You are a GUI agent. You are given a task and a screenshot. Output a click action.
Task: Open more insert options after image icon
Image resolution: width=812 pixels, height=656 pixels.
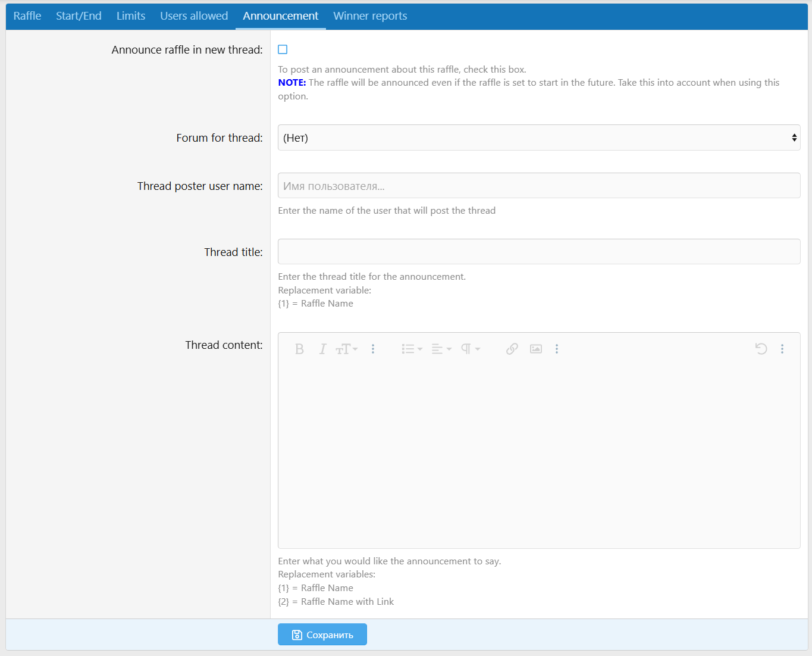pyautogui.click(x=557, y=349)
